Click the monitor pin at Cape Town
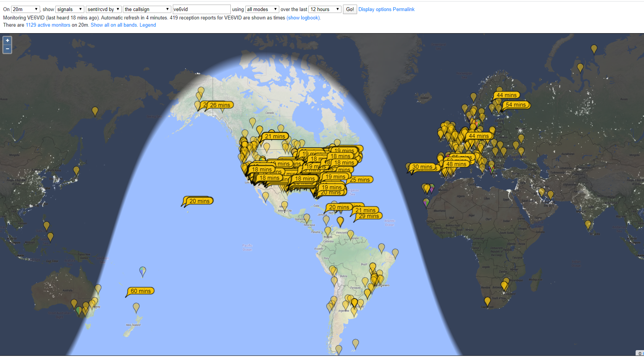 point(487,301)
